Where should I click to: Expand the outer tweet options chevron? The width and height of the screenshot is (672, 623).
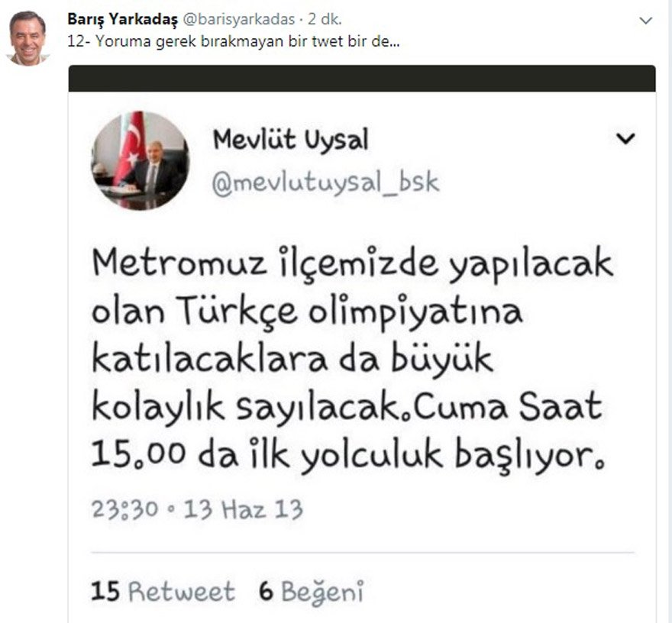click(646, 20)
